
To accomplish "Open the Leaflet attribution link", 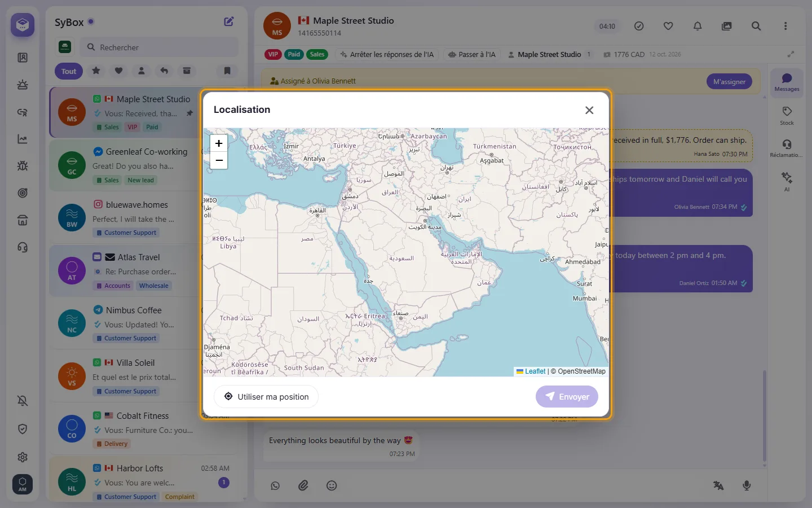I will [x=535, y=371].
